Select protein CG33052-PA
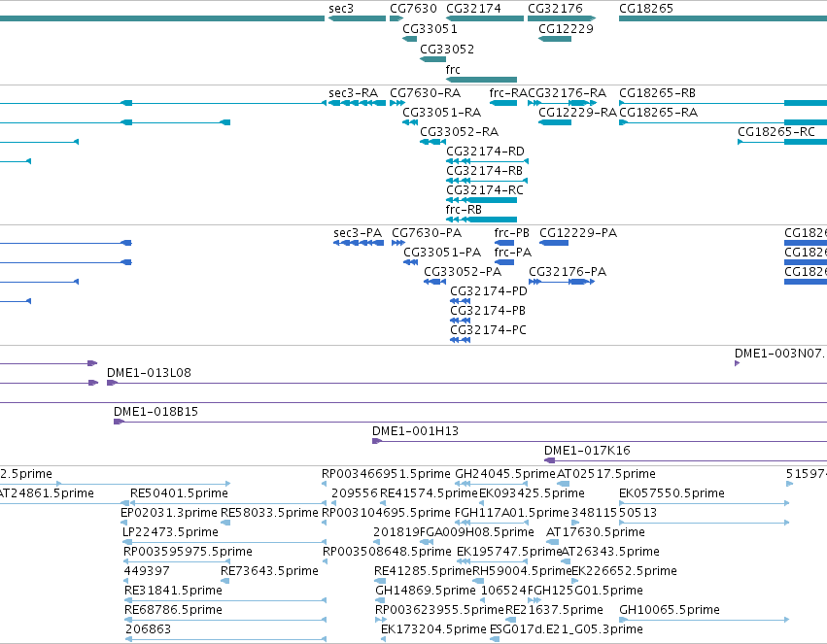This screenshot has width=827, height=644. pyautogui.click(x=435, y=282)
